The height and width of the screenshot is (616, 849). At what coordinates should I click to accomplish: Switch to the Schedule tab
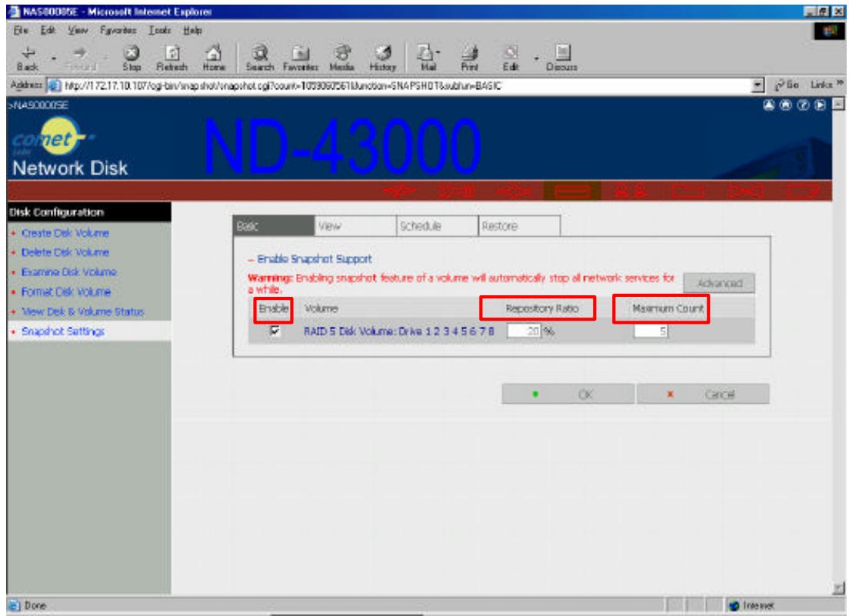pos(438,226)
